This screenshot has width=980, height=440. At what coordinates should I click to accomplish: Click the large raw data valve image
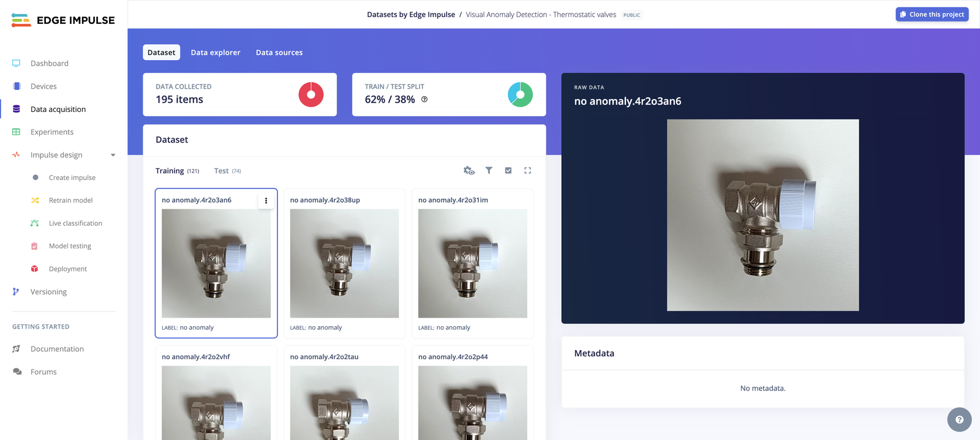click(x=763, y=215)
